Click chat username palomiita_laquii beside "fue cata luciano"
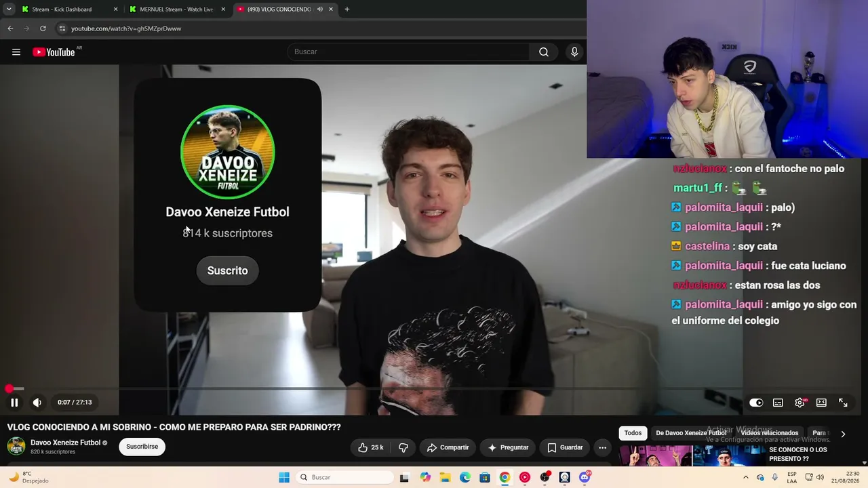868x488 pixels. pos(724,266)
